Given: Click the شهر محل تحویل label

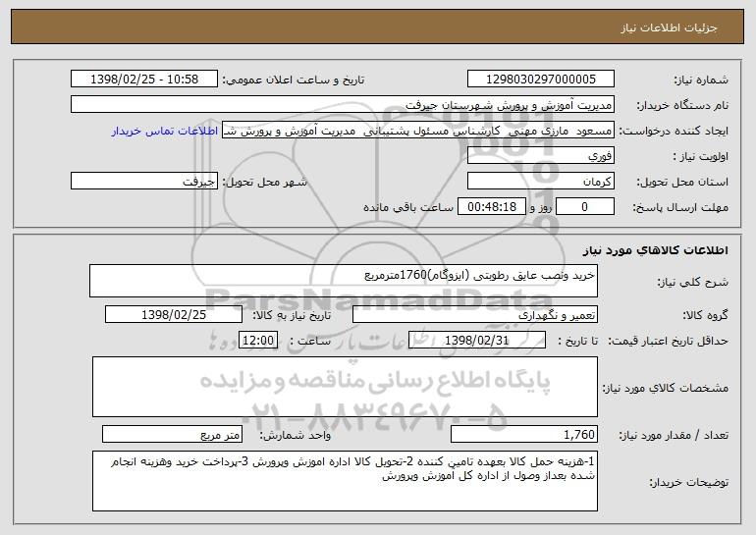Looking at the screenshot, I should point(264,183).
